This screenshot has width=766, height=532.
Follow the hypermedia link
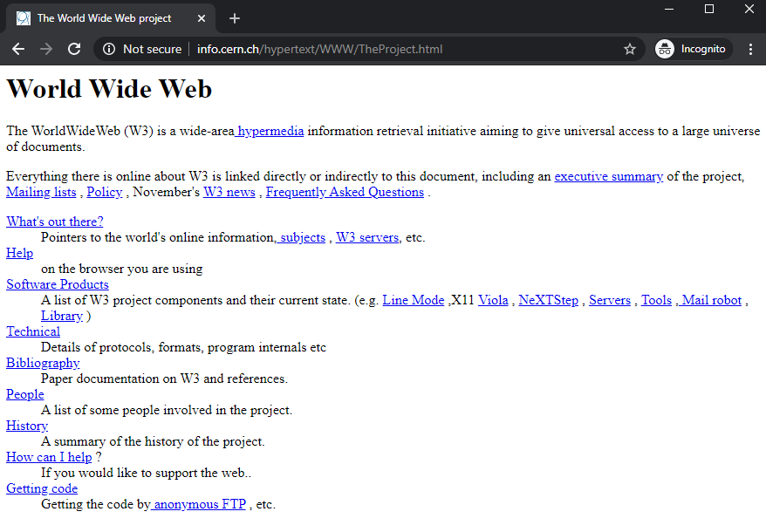[x=270, y=131]
